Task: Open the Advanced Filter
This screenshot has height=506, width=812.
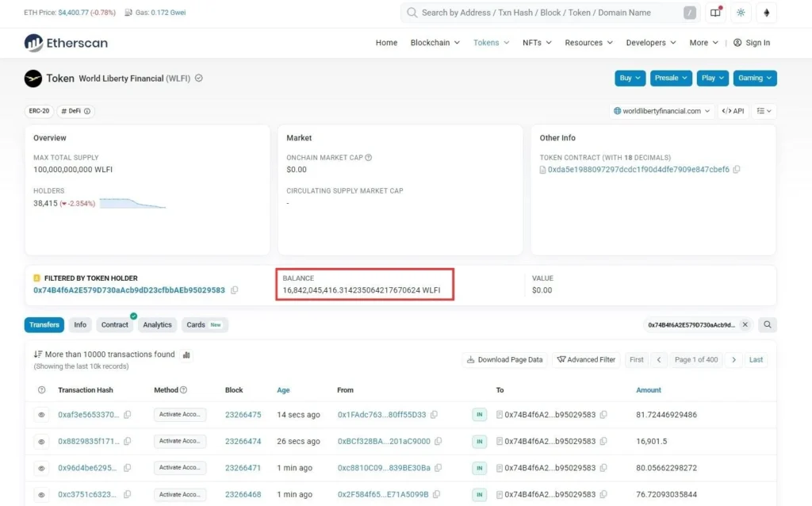Action: coord(586,359)
